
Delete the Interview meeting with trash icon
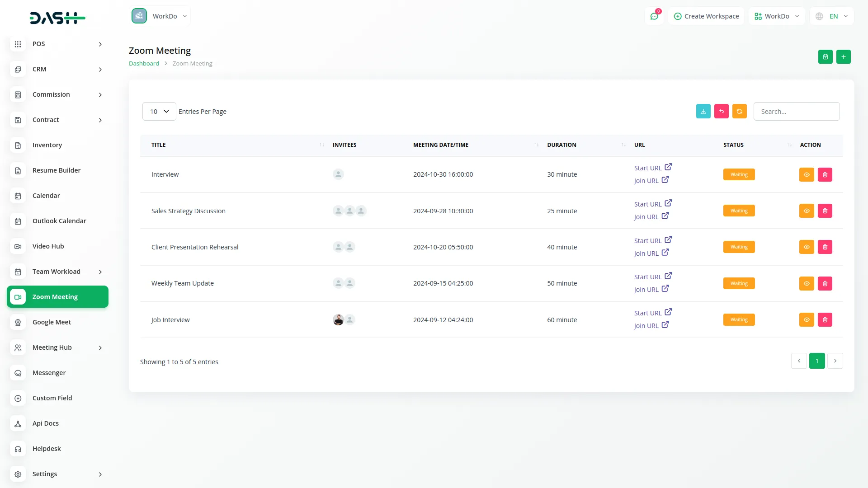click(825, 175)
